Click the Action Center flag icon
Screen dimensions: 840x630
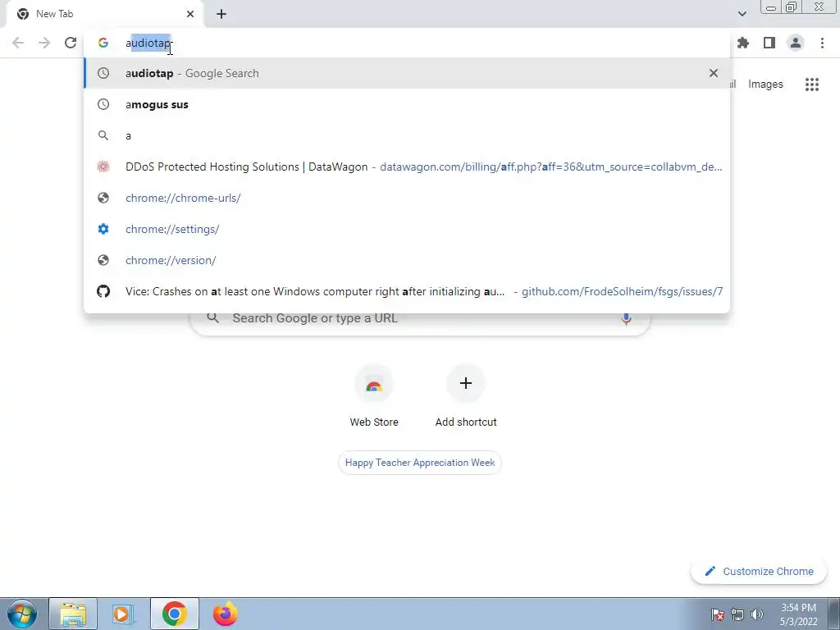(x=718, y=614)
